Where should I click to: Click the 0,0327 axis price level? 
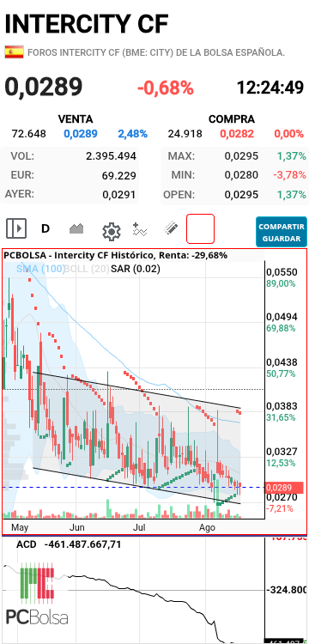click(x=282, y=452)
